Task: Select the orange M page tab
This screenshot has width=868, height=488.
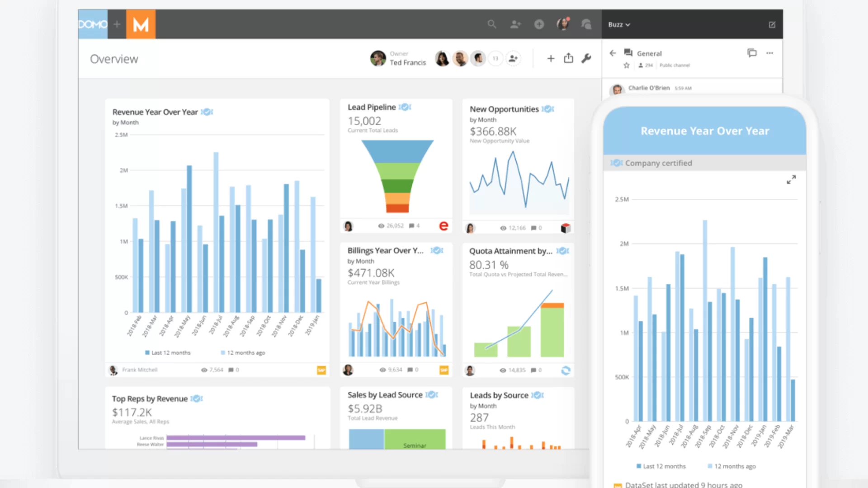Action: point(141,24)
